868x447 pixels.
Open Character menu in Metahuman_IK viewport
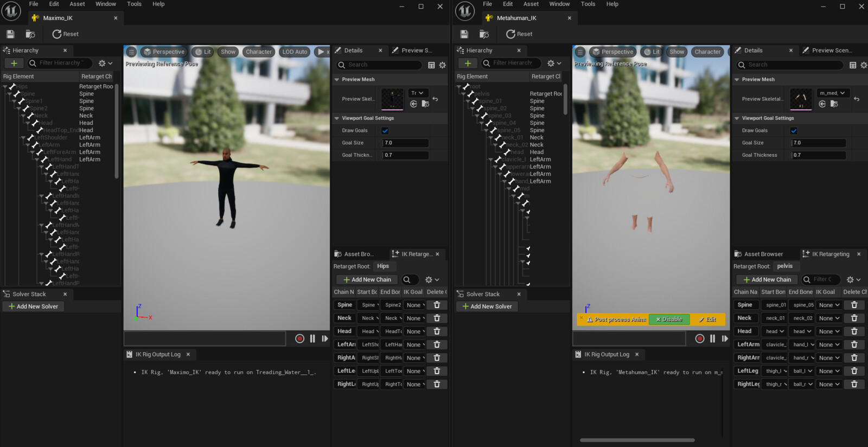(707, 52)
